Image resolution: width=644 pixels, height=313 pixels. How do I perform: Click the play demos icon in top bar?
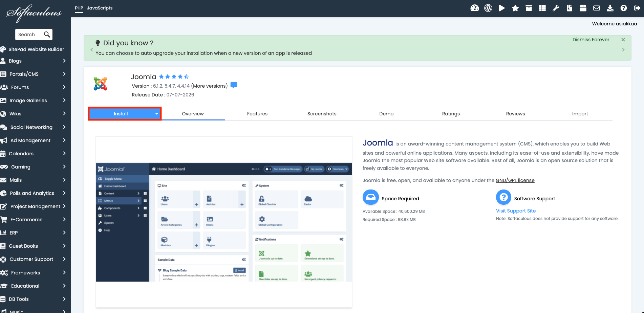click(x=502, y=8)
